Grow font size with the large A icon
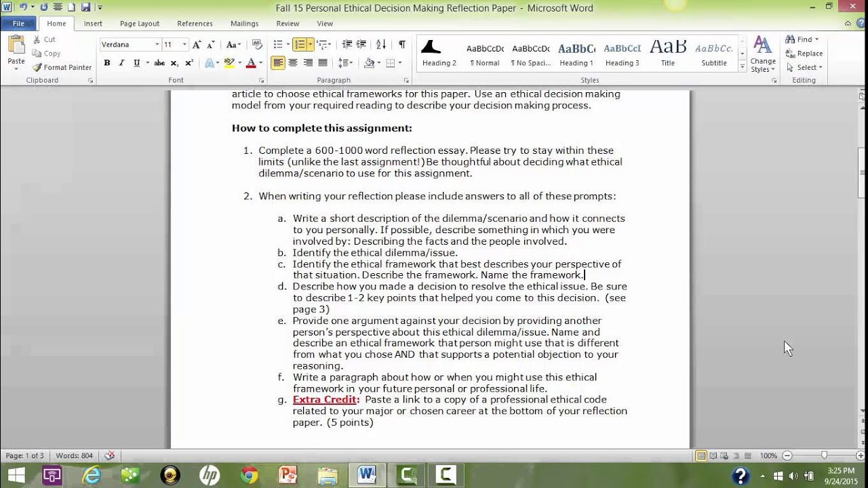868x488 pixels. (x=197, y=45)
